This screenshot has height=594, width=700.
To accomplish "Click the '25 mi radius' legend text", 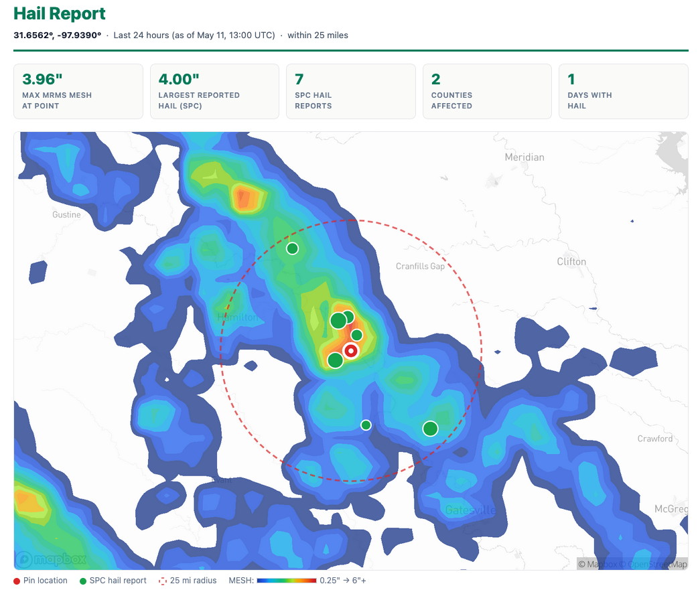I will coord(194,581).
